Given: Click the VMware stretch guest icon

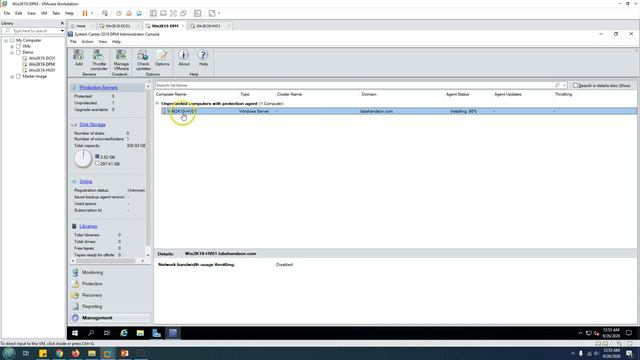Looking at the screenshot, I should [x=212, y=13].
